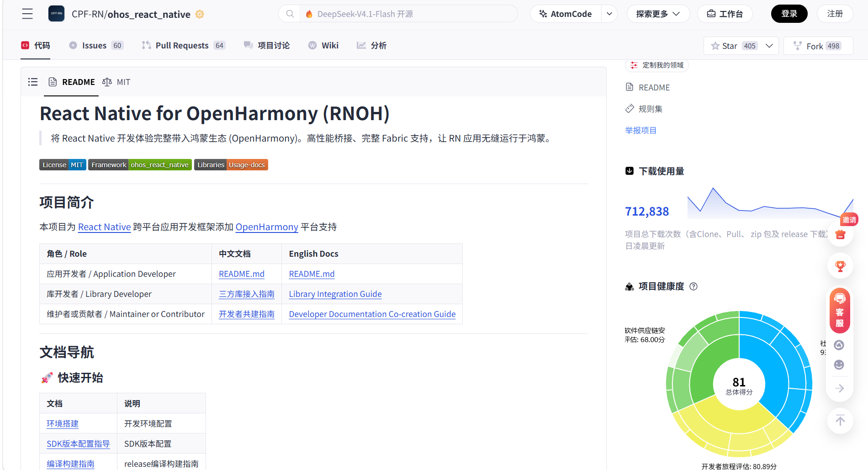The image size is (868, 470).
Task: Open the Issues tab
Action: 96,45
